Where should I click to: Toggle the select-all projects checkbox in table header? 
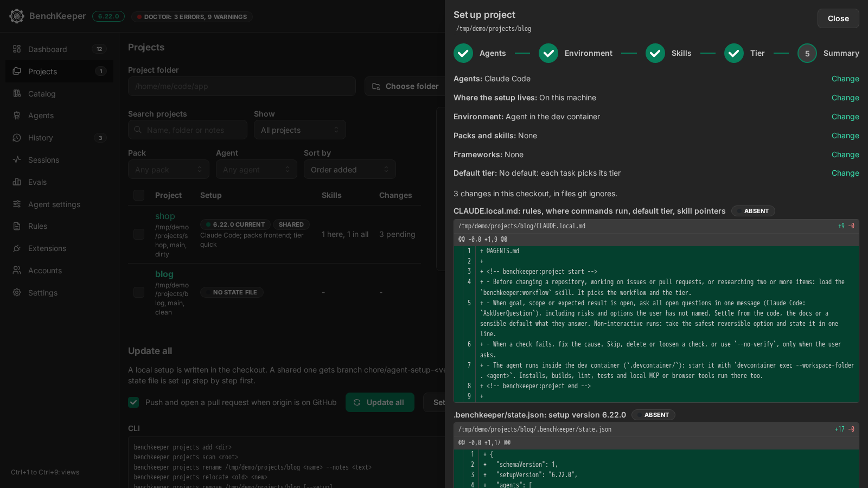pos(139,195)
